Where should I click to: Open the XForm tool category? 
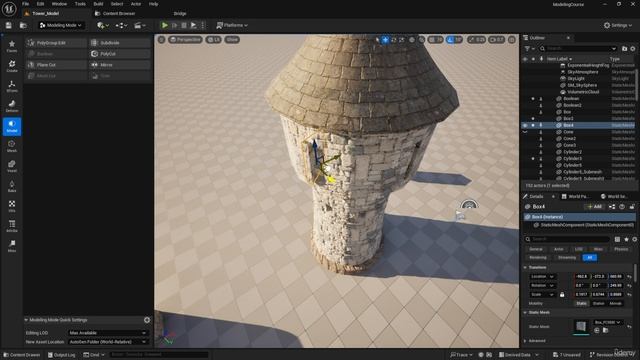tap(12, 86)
